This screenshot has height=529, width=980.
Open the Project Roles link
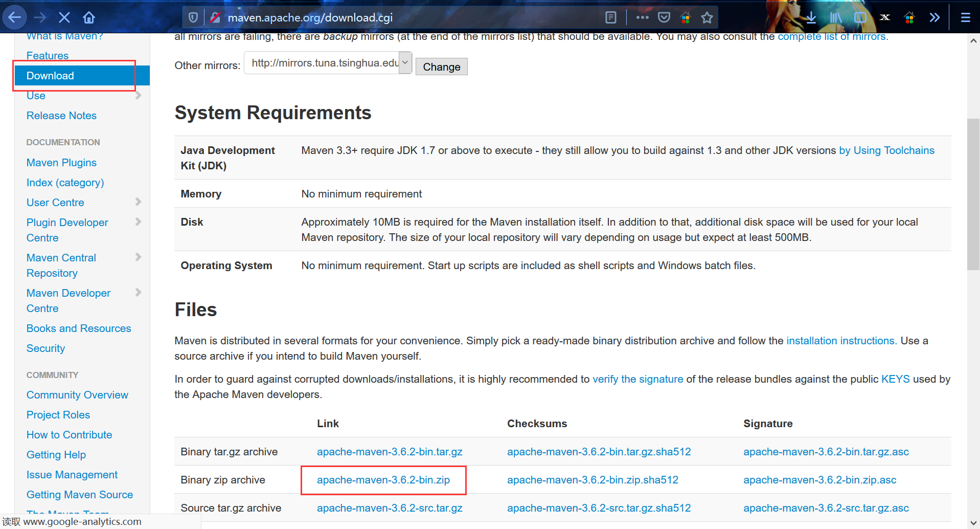pos(58,415)
